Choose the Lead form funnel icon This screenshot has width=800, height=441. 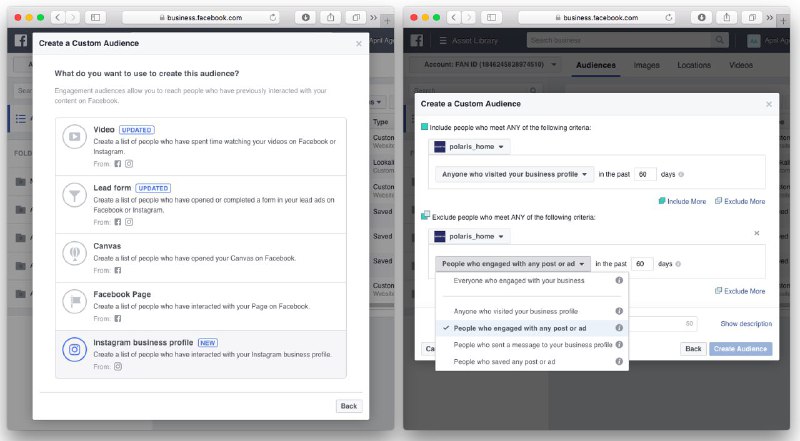tap(74, 194)
